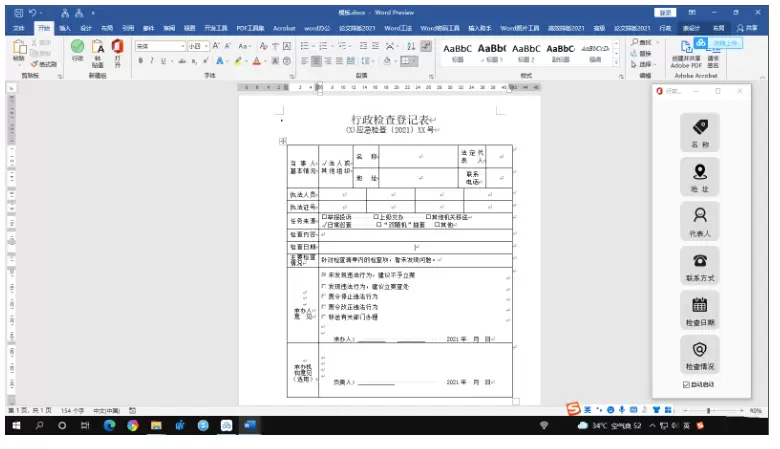Open the font name dropdown
This screenshot has height=449, width=780.
click(183, 46)
